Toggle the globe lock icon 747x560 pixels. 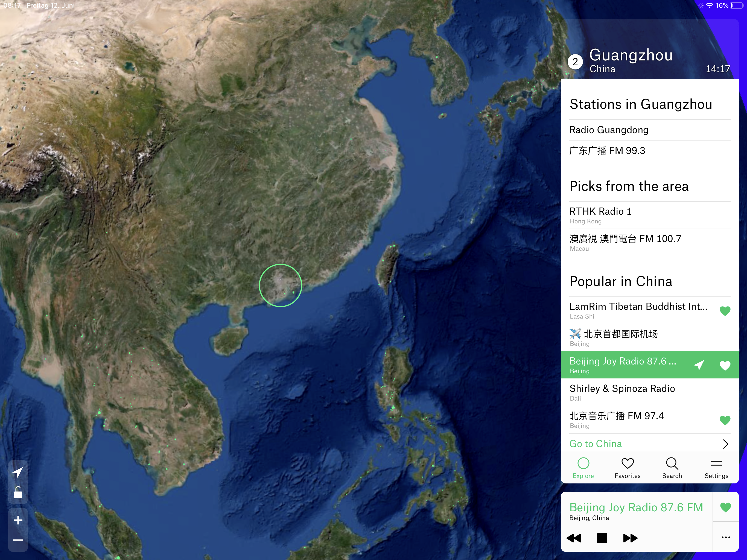tap(18, 492)
